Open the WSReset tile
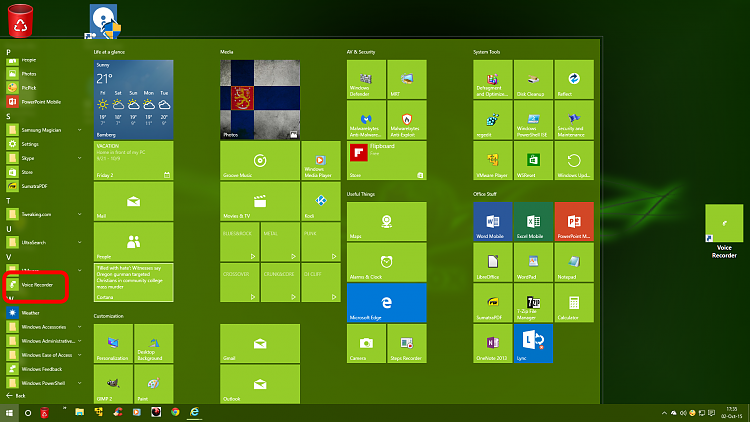 coord(533,161)
